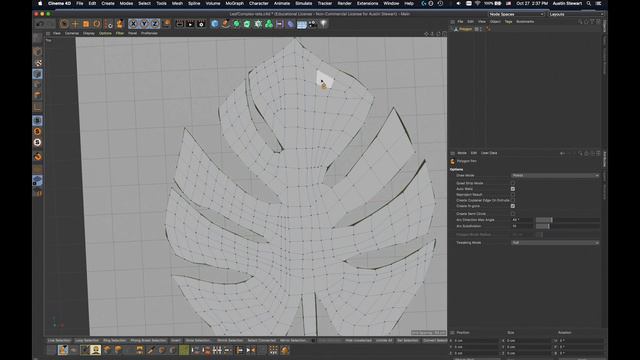Click the Coordinate System icon after Z
The height and width of the screenshot is (360, 640).
166,24
